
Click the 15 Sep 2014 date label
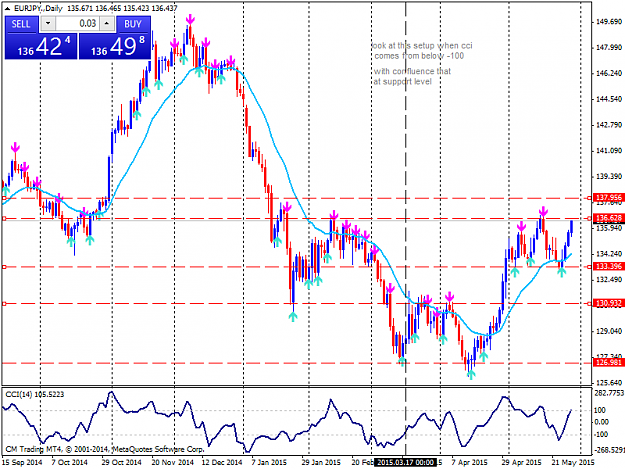pos(22,462)
